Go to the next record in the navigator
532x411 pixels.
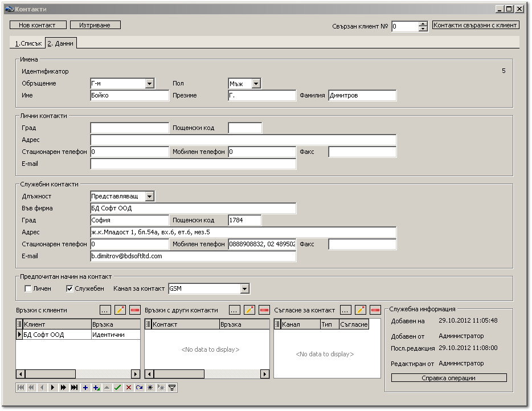tap(52, 388)
